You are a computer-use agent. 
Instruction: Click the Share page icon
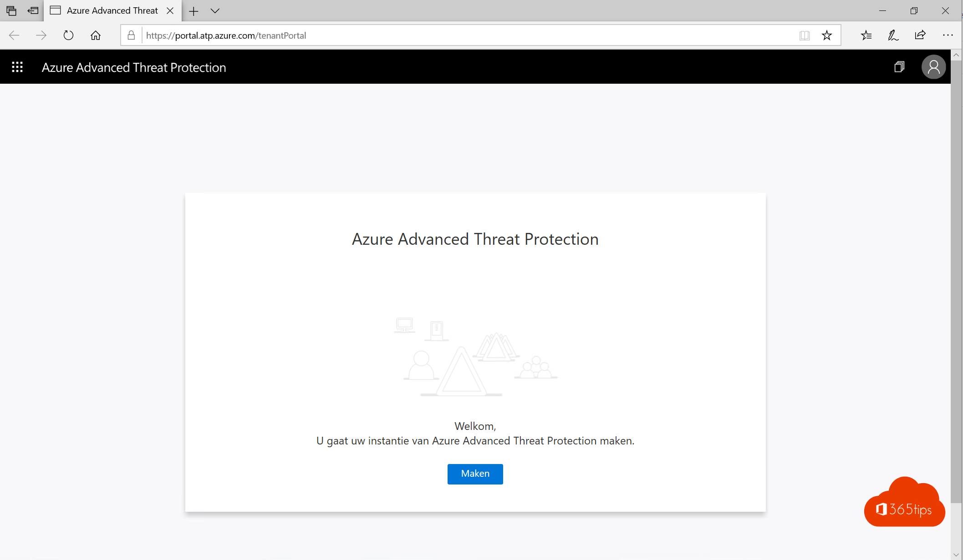pyautogui.click(x=920, y=35)
